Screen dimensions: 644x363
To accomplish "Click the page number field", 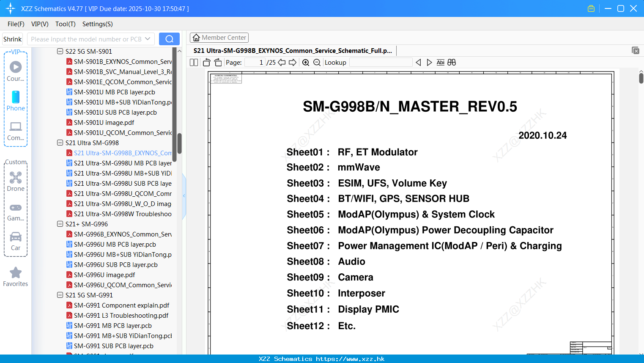I will point(255,63).
